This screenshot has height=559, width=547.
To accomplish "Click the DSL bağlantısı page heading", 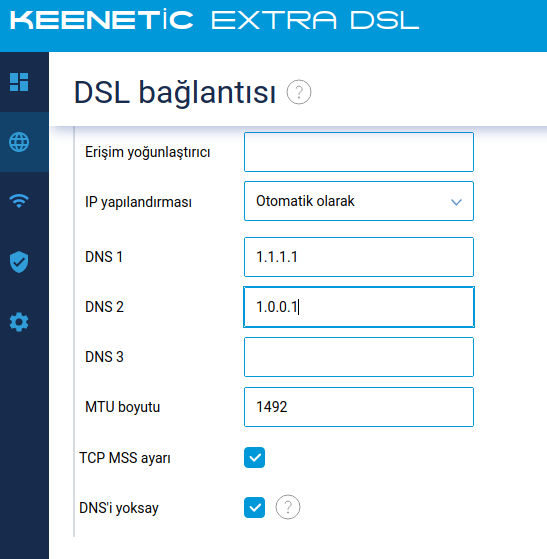I will click(x=175, y=93).
